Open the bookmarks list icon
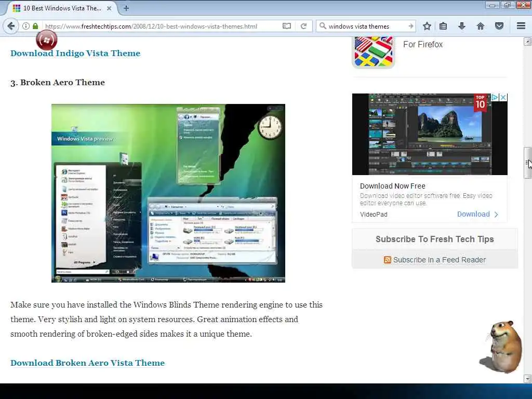Screen dimensions: 532x399 (443, 26)
